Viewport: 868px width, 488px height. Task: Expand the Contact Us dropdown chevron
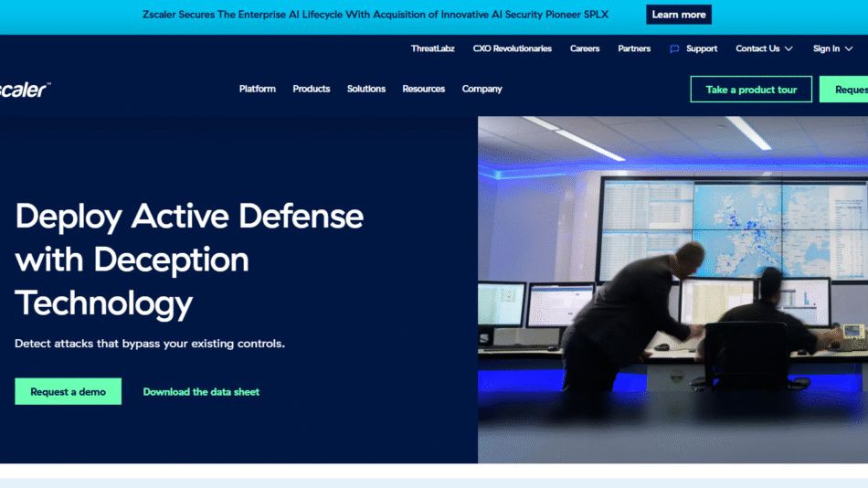point(789,48)
